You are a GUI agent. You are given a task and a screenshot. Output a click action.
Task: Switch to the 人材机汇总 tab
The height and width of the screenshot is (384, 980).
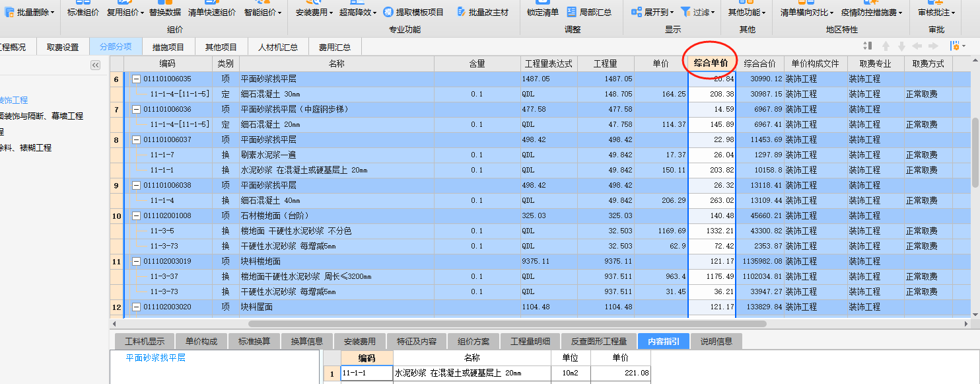(x=278, y=47)
